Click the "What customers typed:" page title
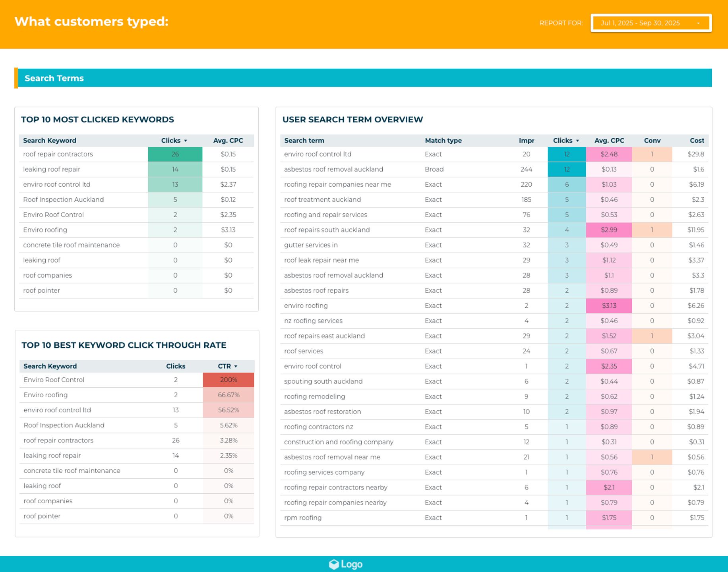 click(x=91, y=21)
